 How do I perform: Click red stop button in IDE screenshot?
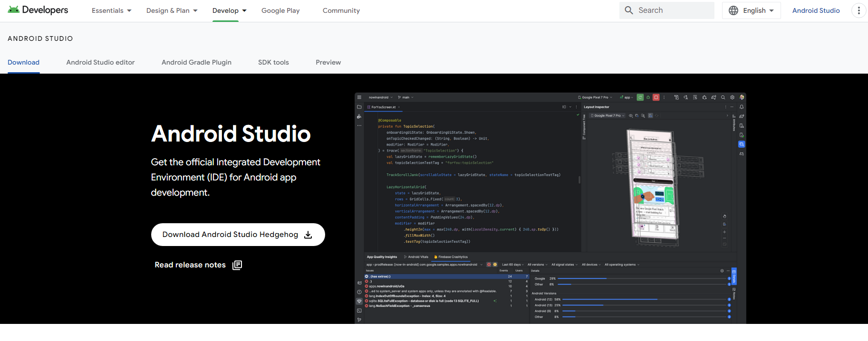click(x=656, y=97)
